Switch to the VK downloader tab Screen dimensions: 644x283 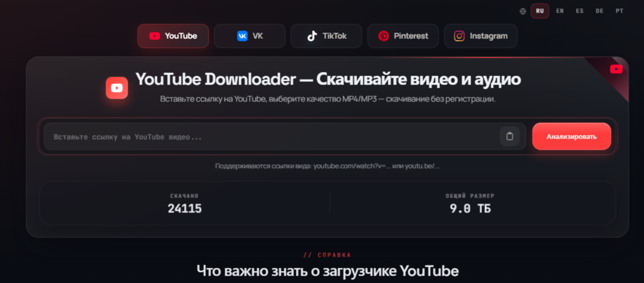pos(250,36)
